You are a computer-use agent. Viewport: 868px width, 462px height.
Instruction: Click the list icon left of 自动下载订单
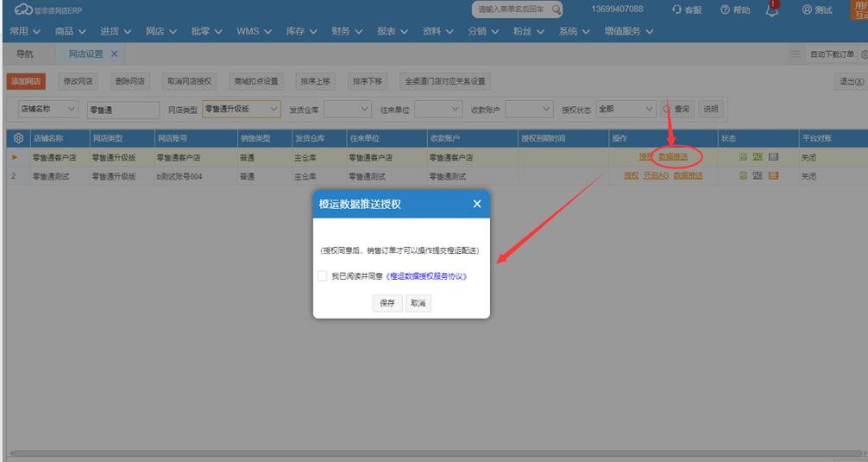[x=795, y=54]
